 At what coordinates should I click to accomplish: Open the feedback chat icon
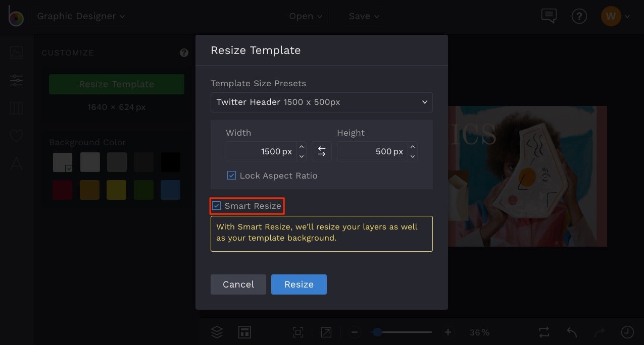click(x=549, y=16)
